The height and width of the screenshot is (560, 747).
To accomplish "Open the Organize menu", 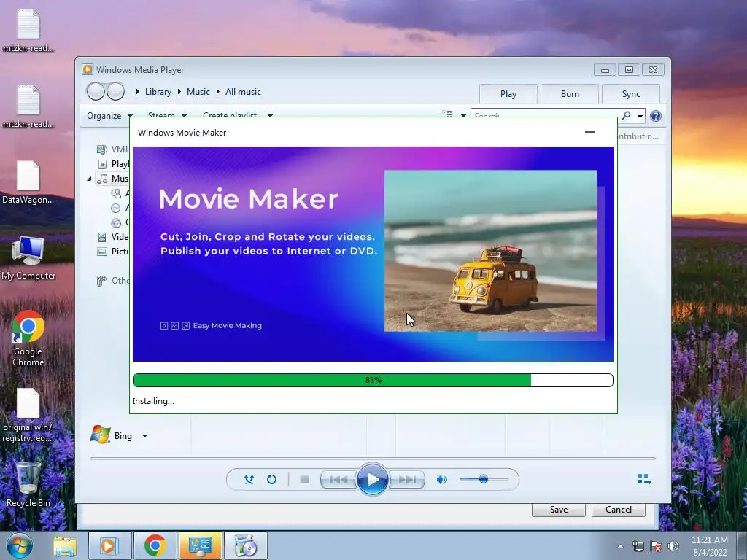I will click(109, 116).
